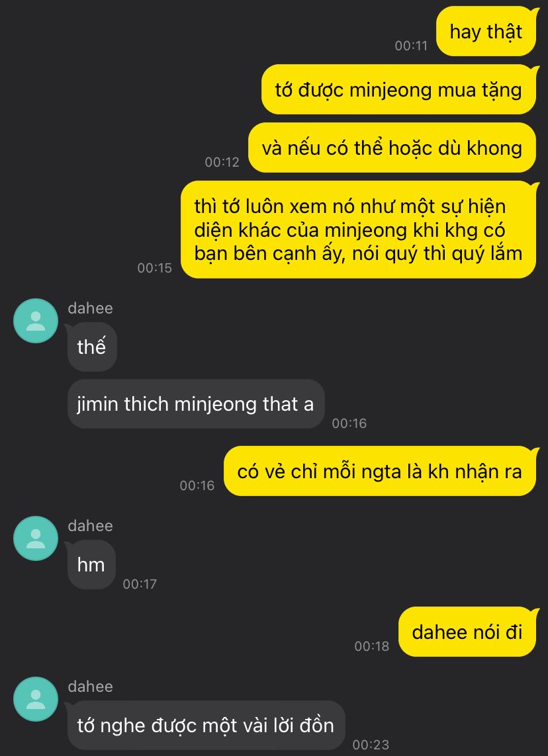
Task: Open the dahee name label above the last message
Action: click(x=90, y=687)
